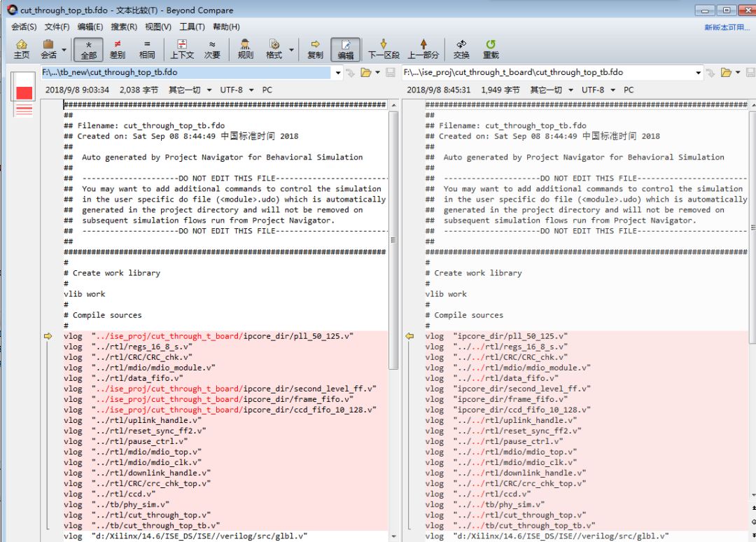This screenshot has width=756, height=542.
Task: Click the left file path field tb_new\cut_through_top_tb.fdo
Action: 185,72
